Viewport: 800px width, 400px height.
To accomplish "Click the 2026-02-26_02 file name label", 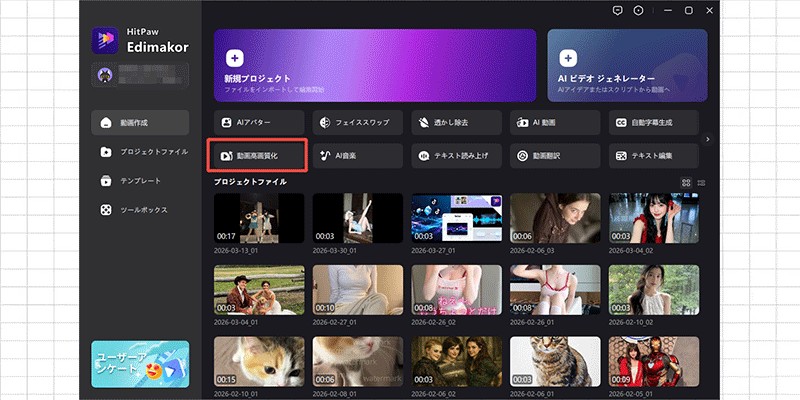I will pos(434,322).
